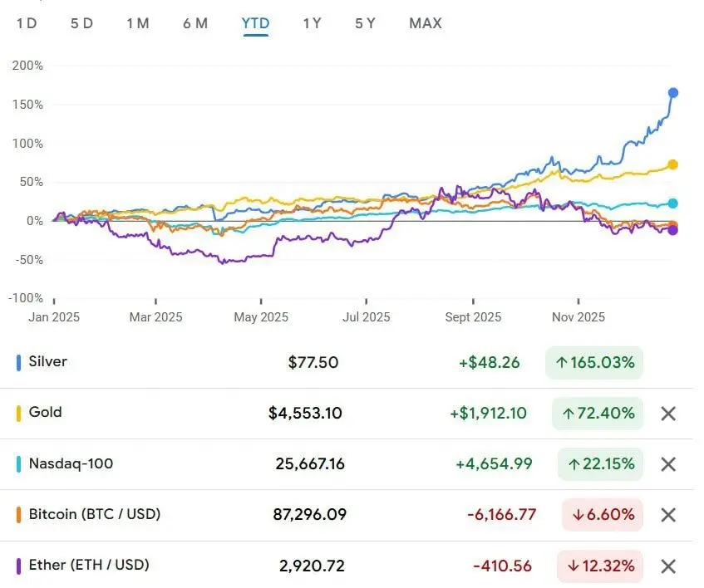Open the Silver quote link
This screenshot has width=704, height=588.
[48, 362]
